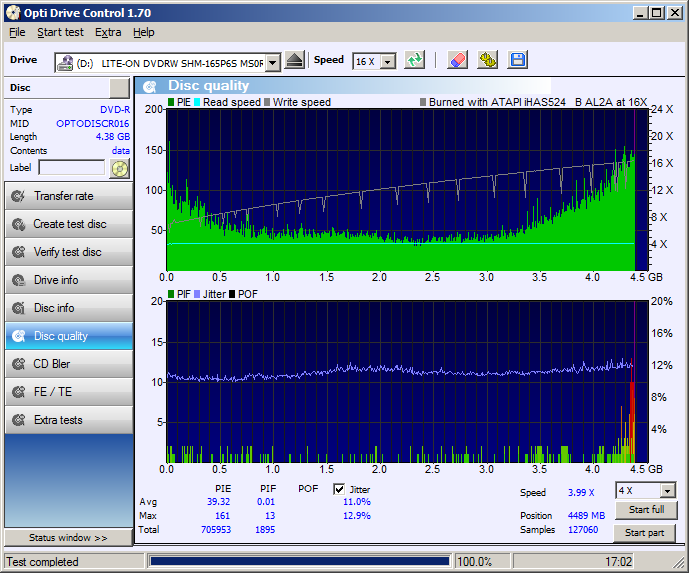Click the Disc info disc icon
Image resolution: width=689 pixels, height=573 pixels.
18,308
